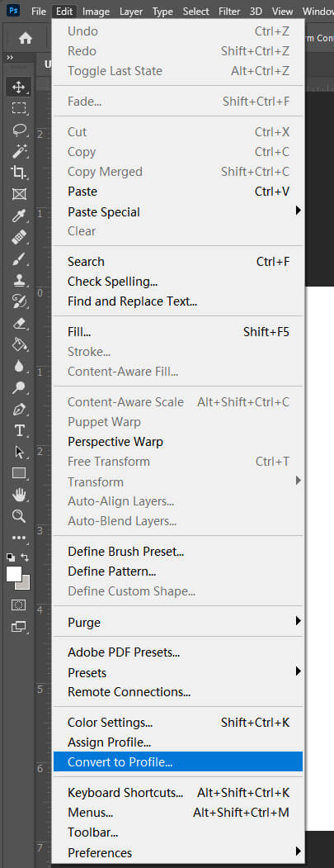The width and height of the screenshot is (334, 868).
Task: Select the Path Selection tool
Action: (x=19, y=452)
